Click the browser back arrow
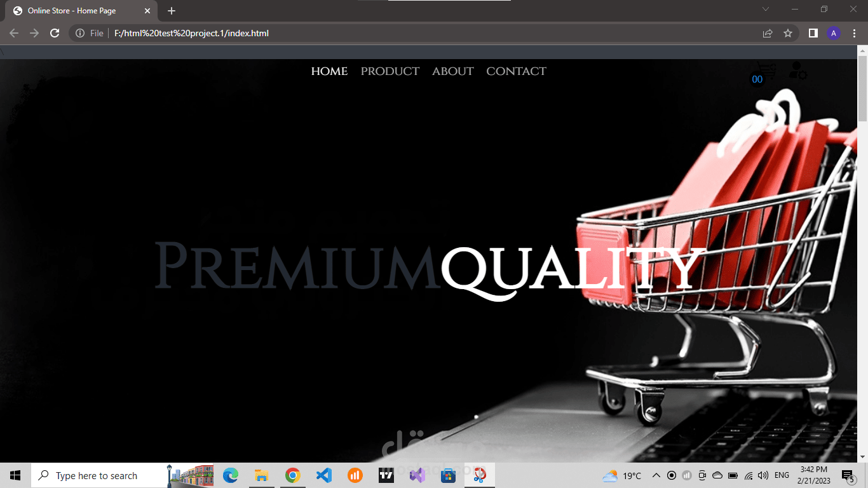The image size is (868, 488). click(14, 33)
